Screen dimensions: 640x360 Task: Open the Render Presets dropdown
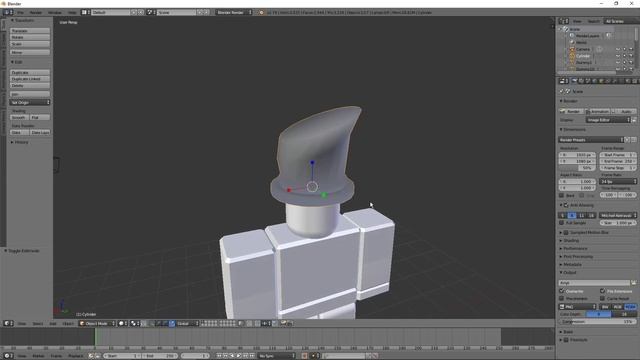591,140
